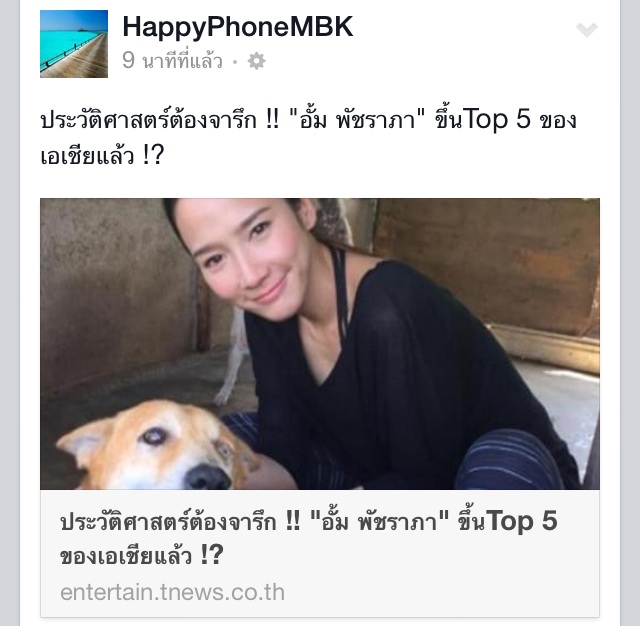This screenshot has height=626, width=640.
Task: Open HappyPhoneMBK profile picture
Action: tap(74, 44)
